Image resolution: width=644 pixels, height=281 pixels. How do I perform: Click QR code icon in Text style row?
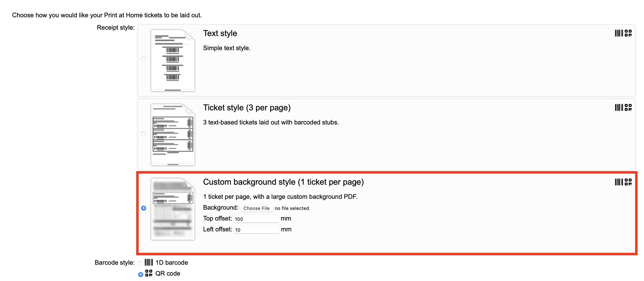(628, 33)
